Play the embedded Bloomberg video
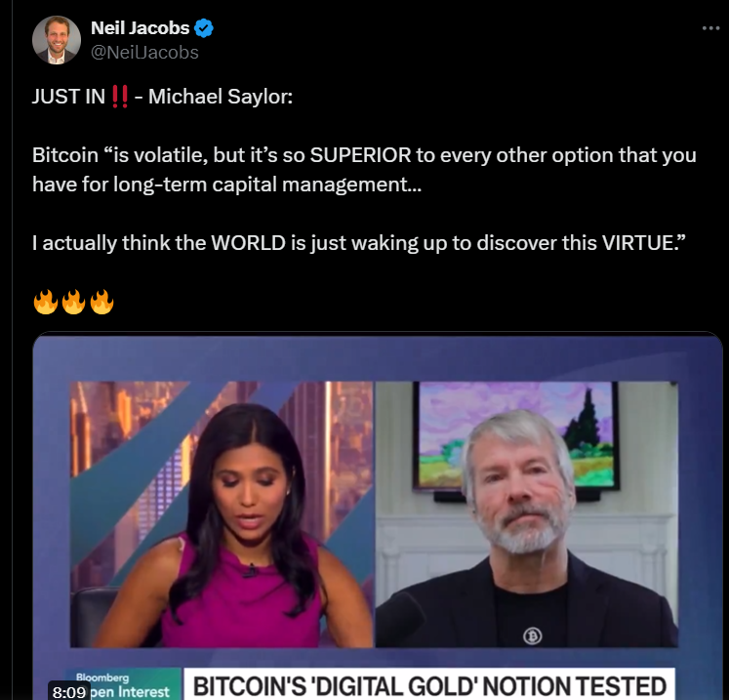This screenshot has width=729, height=700. pos(378,515)
